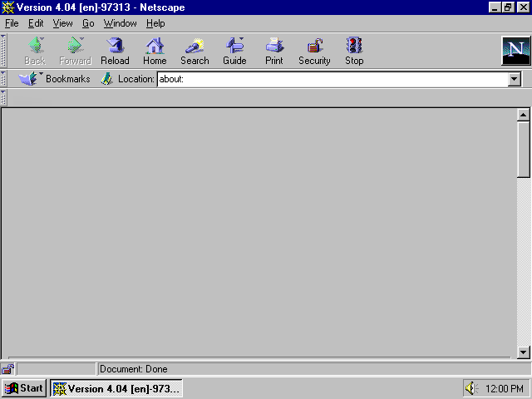Minimize the Netscape window
The width and height of the screenshot is (532, 399).
pyautogui.click(x=495, y=7)
